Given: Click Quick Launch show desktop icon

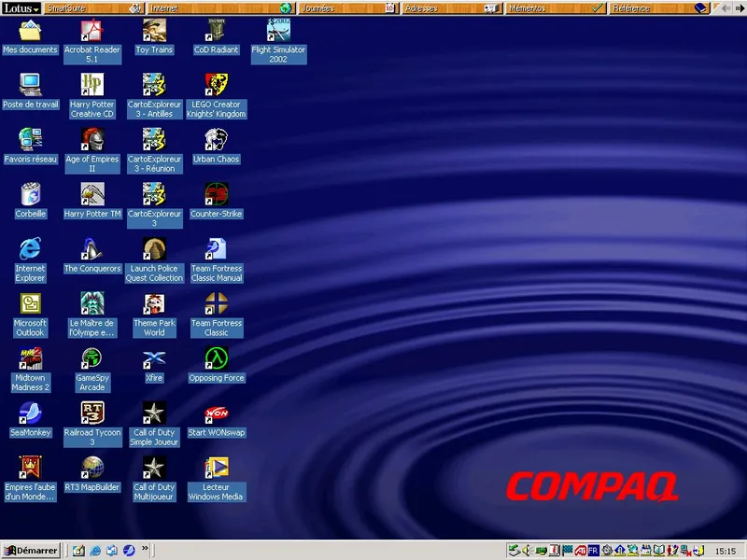Looking at the screenshot, I should point(78,551).
